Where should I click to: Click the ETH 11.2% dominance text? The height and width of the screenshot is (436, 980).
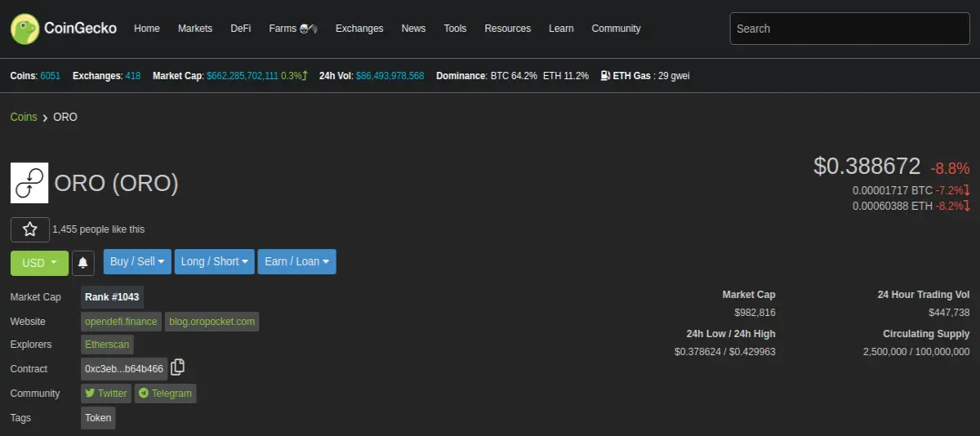coord(566,76)
